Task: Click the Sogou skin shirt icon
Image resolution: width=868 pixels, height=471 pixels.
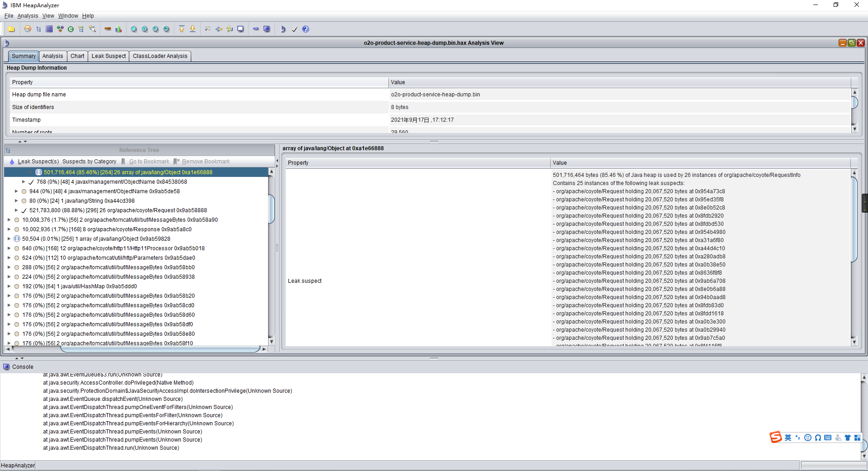Action: 848,438
